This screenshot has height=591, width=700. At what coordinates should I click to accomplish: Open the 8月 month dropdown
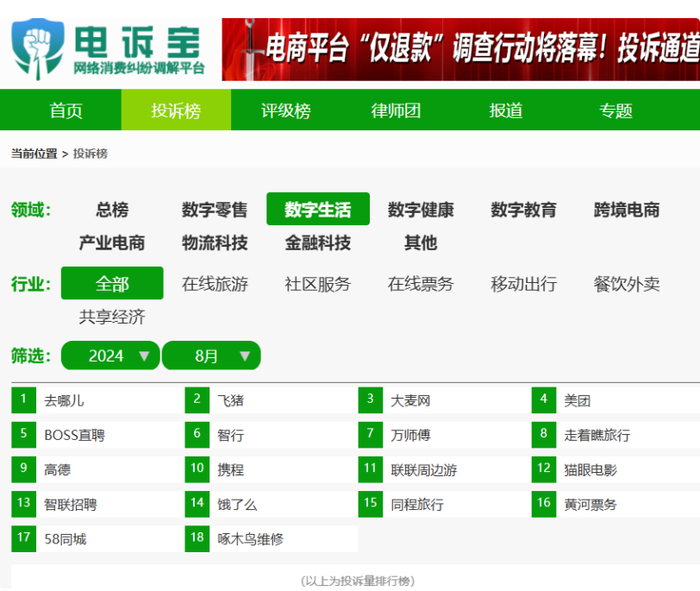[x=211, y=355]
